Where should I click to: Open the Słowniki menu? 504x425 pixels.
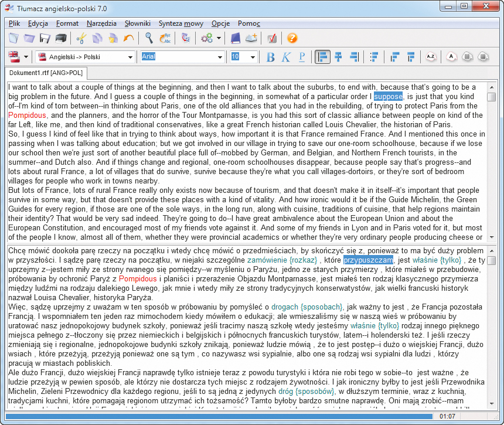point(138,23)
